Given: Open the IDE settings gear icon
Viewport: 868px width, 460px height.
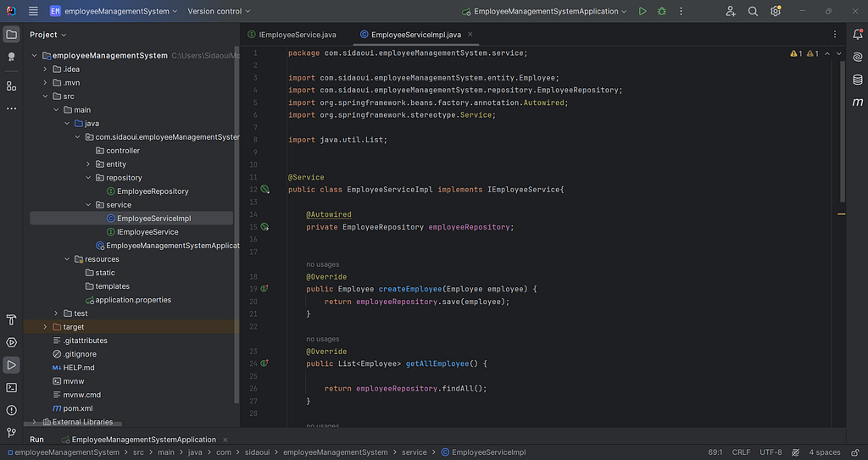Looking at the screenshot, I should click(x=776, y=11).
